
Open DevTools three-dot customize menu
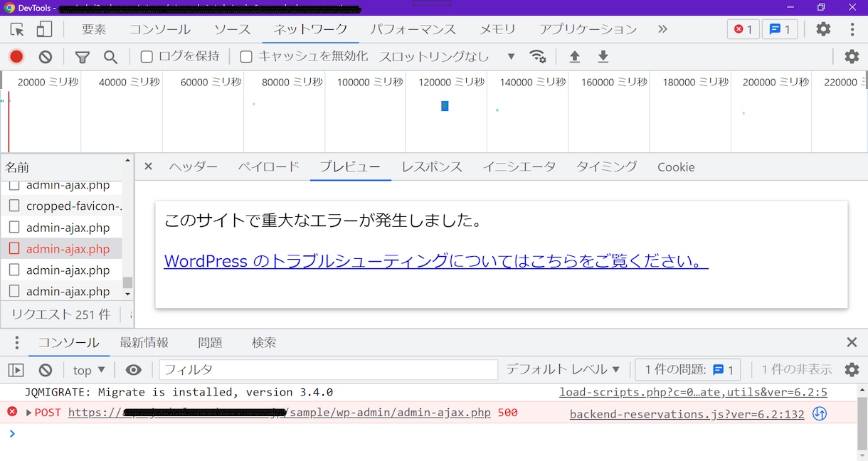point(852,29)
